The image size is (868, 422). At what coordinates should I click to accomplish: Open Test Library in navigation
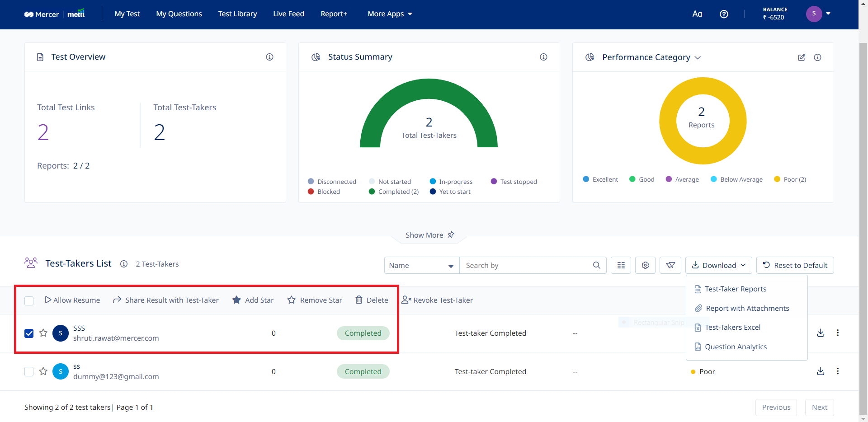[x=237, y=14]
